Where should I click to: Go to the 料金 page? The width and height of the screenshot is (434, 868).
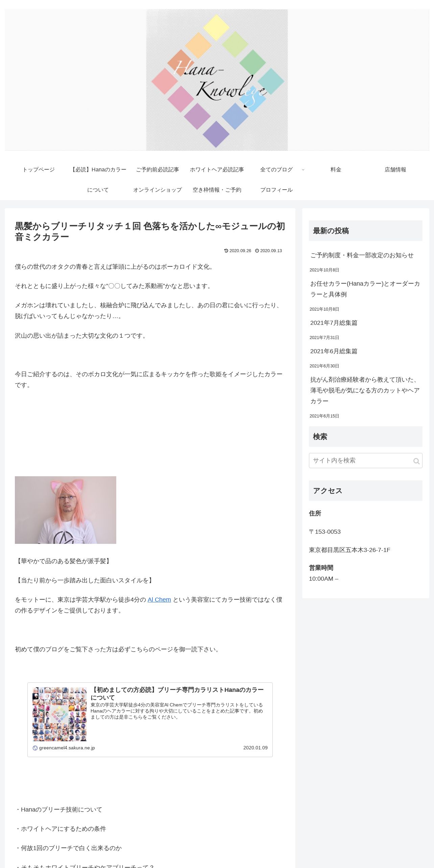coord(336,170)
